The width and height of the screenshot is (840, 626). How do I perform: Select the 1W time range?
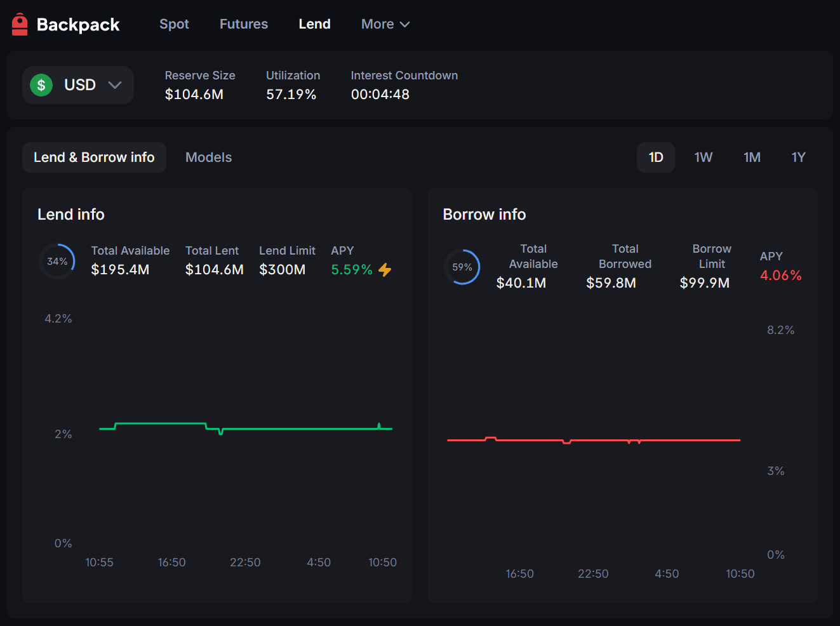(x=703, y=157)
